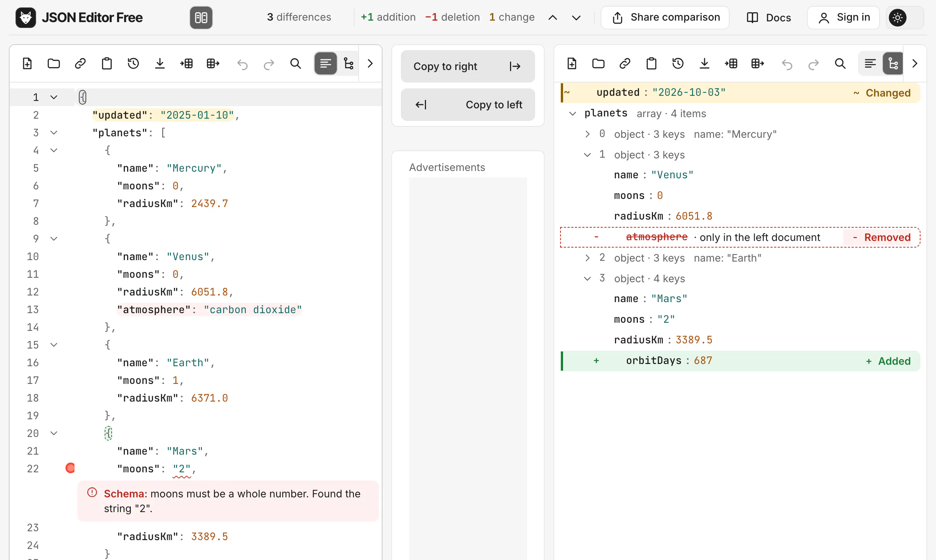The height and width of the screenshot is (560, 936).
Task: Download right document
Action: coord(705,63)
